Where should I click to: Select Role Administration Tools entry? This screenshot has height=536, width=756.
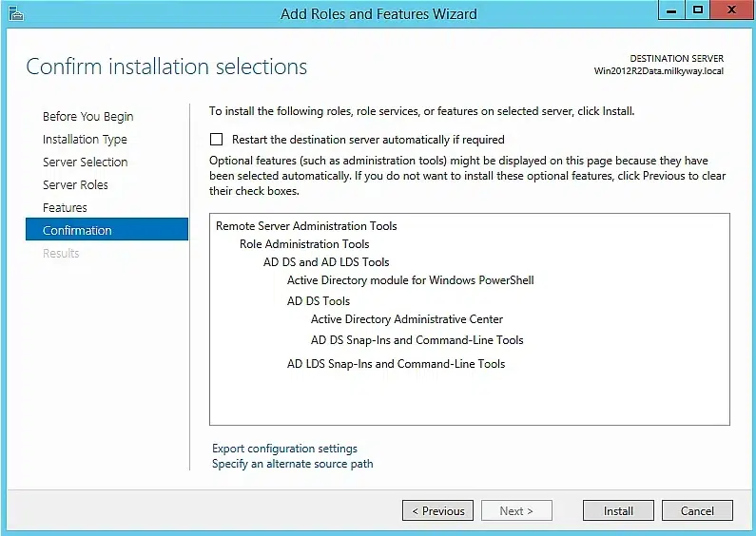click(304, 244)
